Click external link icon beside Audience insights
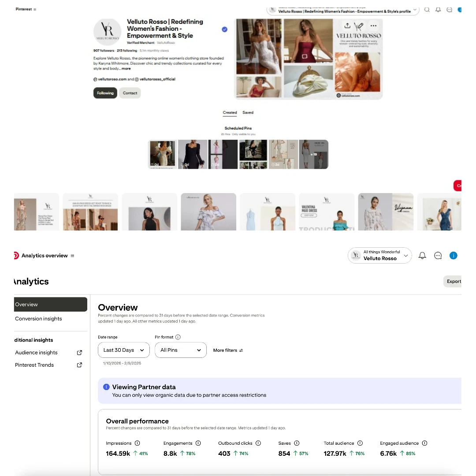This screenshot has height=476, width=476. 79,353
